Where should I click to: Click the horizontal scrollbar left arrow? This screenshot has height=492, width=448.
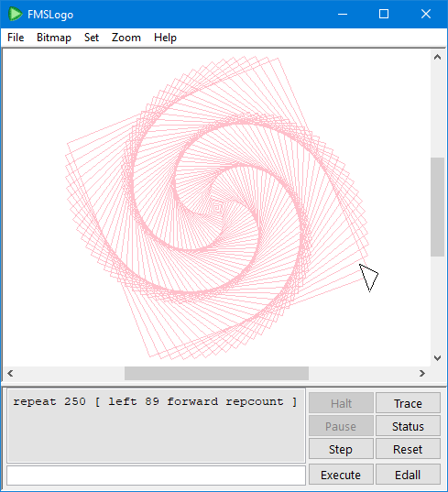tap(10, 373)
